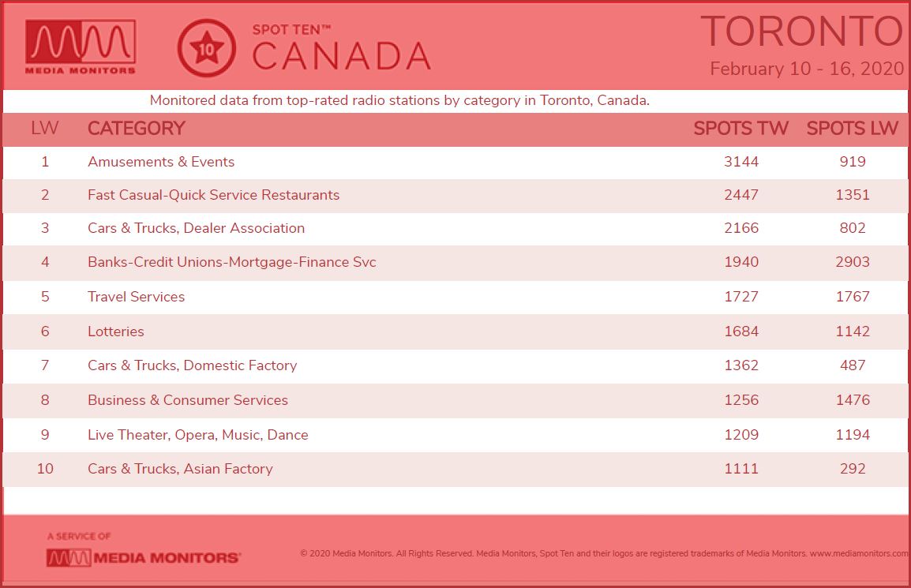Click the 3144 spots value for Amusements
This screenshot has width=911, height=588.
tap(740, 162)
